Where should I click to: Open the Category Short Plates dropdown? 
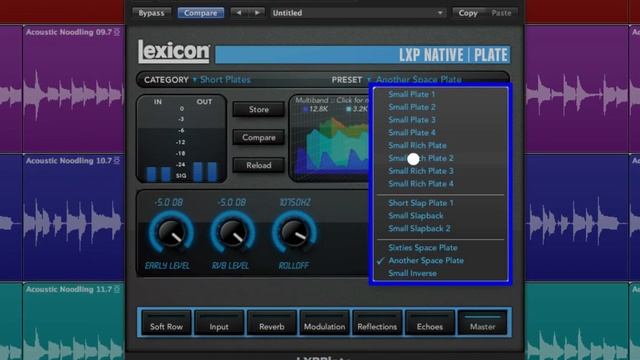coord(222,80)
